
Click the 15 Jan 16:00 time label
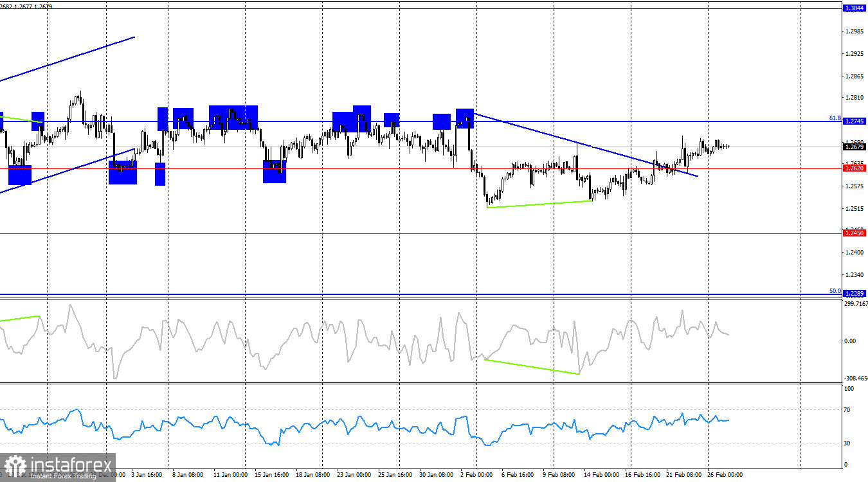pos(272,476)
